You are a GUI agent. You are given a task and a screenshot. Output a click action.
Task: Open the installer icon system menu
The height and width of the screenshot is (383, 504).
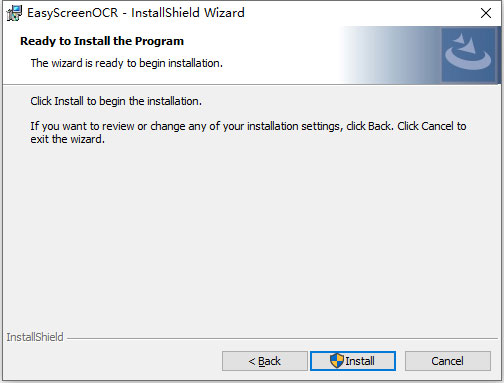point(14,13)
